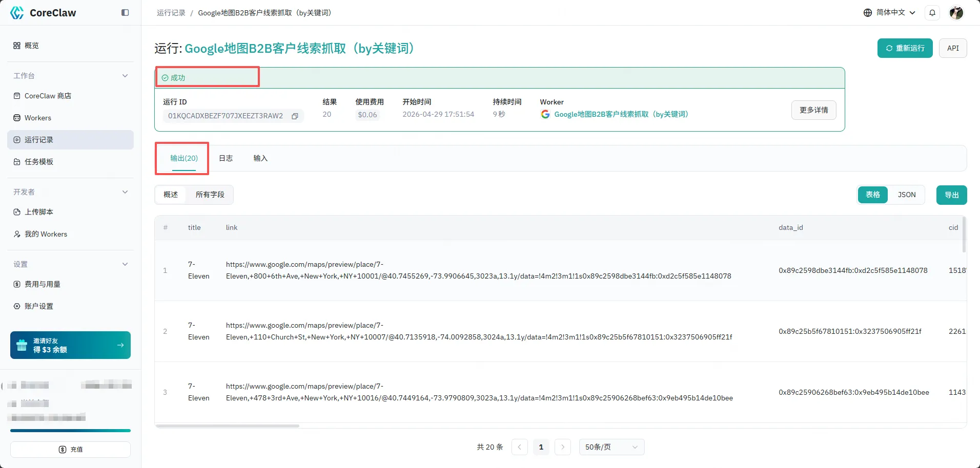This screenshot has height=468, width=980.
Task: Select the 所有字段 field view
Action: tap(210, 195)
